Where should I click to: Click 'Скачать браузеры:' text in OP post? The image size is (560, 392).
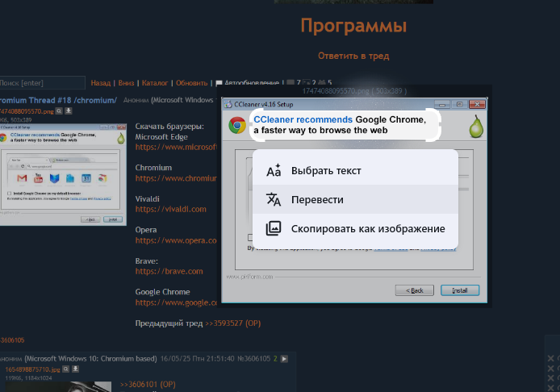tap(169, 127)
